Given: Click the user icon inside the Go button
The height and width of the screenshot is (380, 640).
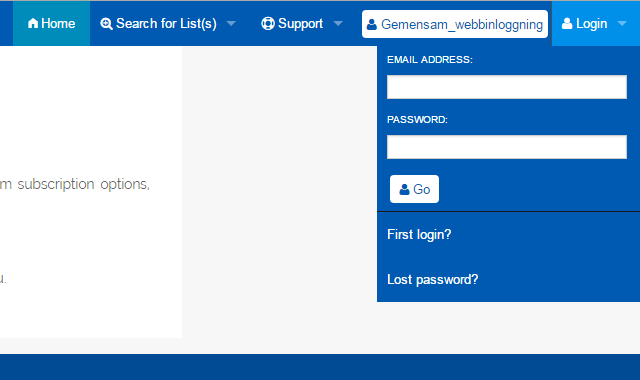Looking at the screenshot, I should coord(404,189).
